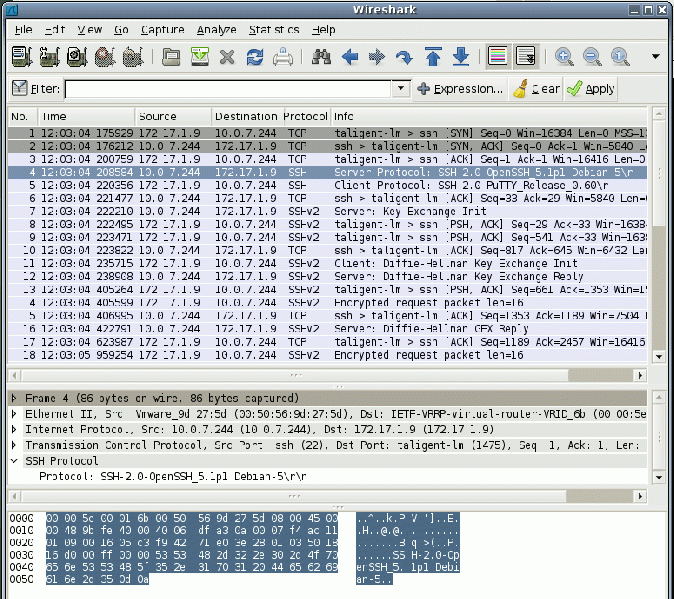The height and width of the screenshot is (599, 674).
Task: Sort packets by the Source column
Action: pyautogui.click(x=173, y=116)
